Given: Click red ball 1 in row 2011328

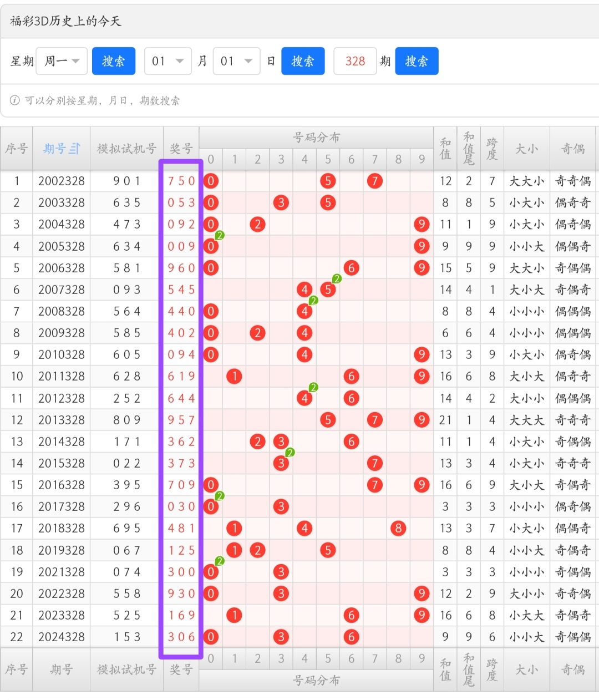Looking at the screenshot, I should pyautogui.click(x=235, y=377).
